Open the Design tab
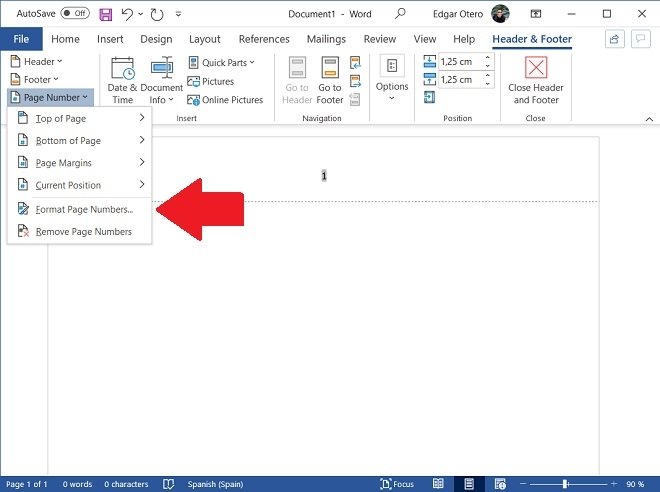 [156, 39]
